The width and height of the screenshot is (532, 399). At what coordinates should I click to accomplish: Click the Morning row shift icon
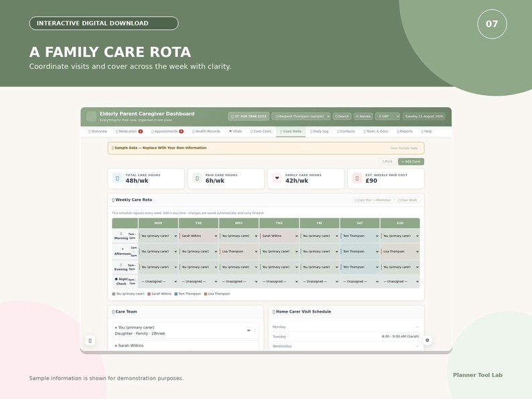pyautogui.click(x=121, y=234)
